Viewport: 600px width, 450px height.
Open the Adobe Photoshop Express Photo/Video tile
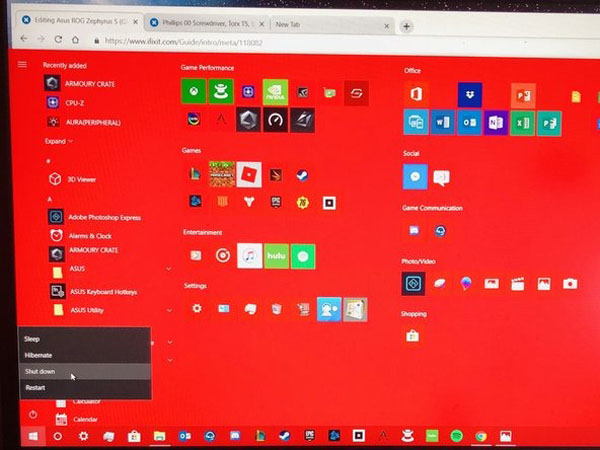[413, 284]
